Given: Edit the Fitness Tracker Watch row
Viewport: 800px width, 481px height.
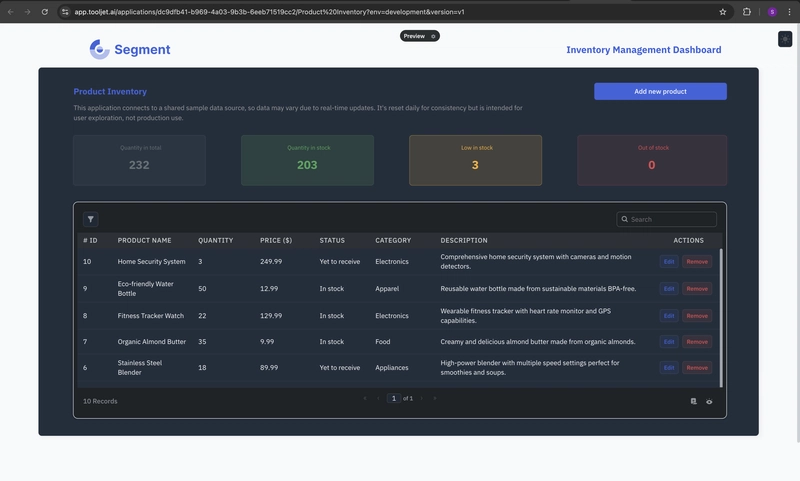Looking at the screenshot, I should 669,316.
